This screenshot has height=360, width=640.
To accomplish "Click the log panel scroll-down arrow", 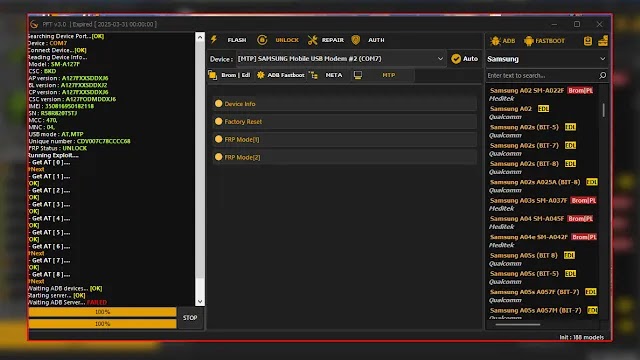I will point(200,301).
